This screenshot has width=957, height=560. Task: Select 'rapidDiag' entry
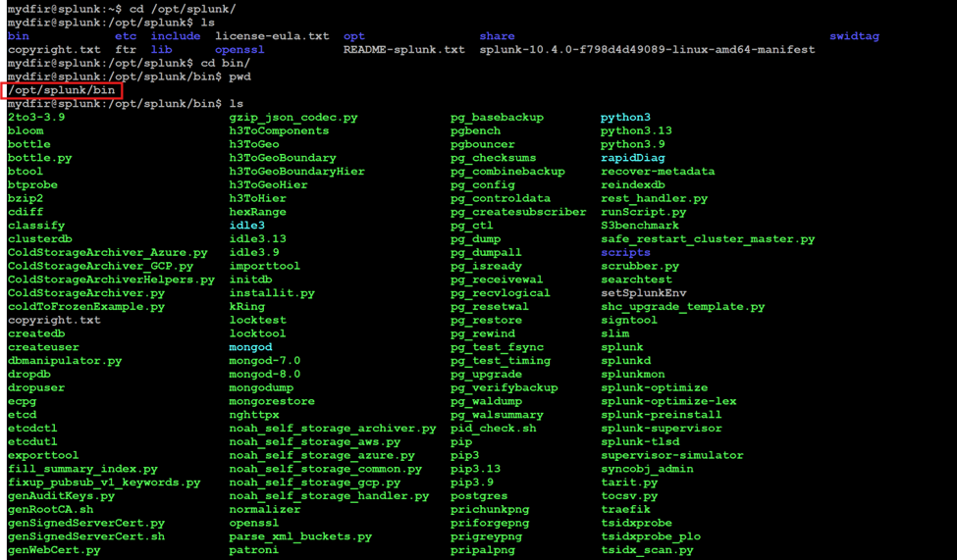633,158
